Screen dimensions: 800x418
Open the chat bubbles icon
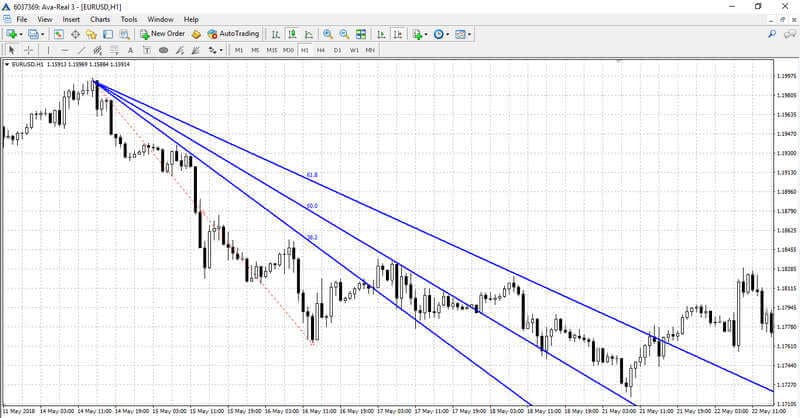coord(790,34)
